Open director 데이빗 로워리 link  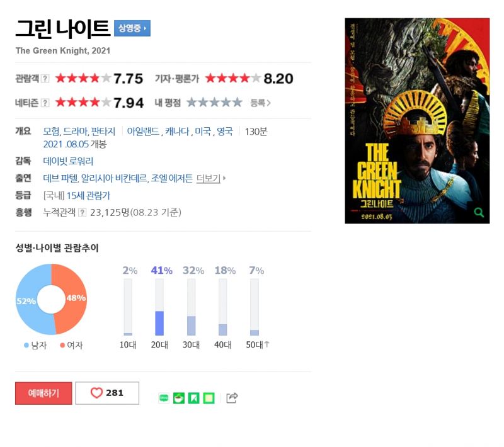click(68, 161)
